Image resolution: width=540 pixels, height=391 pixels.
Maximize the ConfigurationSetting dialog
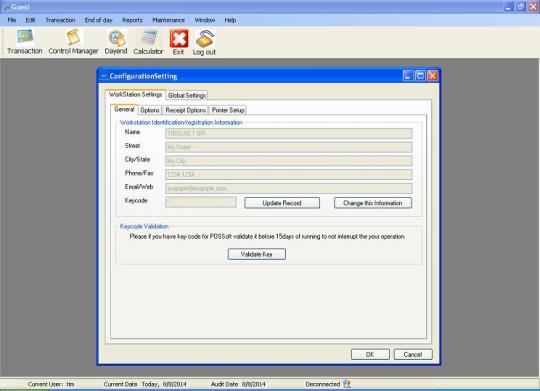pos(420,76)
